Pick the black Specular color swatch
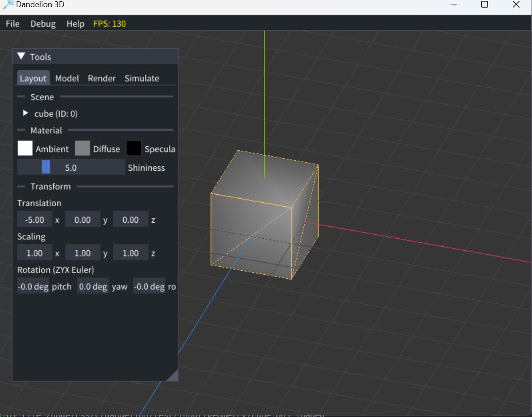Viewport: 532px width, 417px height. point(134,148)
